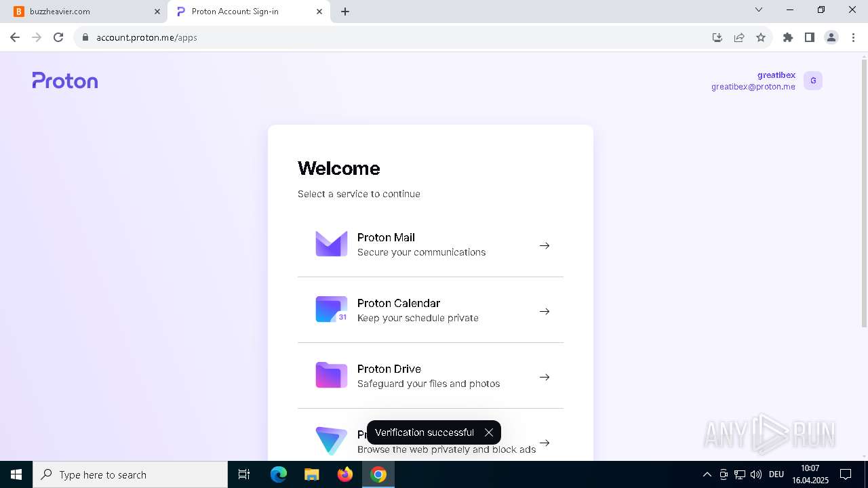Screen dimensions: 868x488
Task: Open Windows Start menu
Action: click(x=16, y=474)
